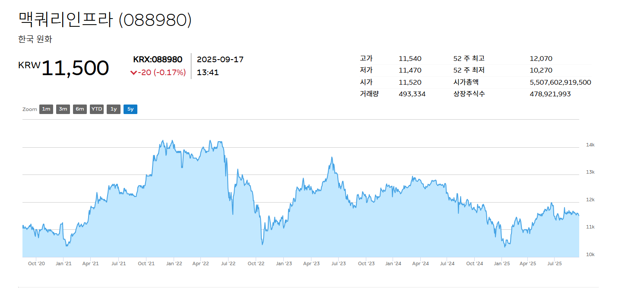Viewport: 644px width, 295px height.
Task: Click the price change -20 (-0.17%)
Action: coord(162,73)
